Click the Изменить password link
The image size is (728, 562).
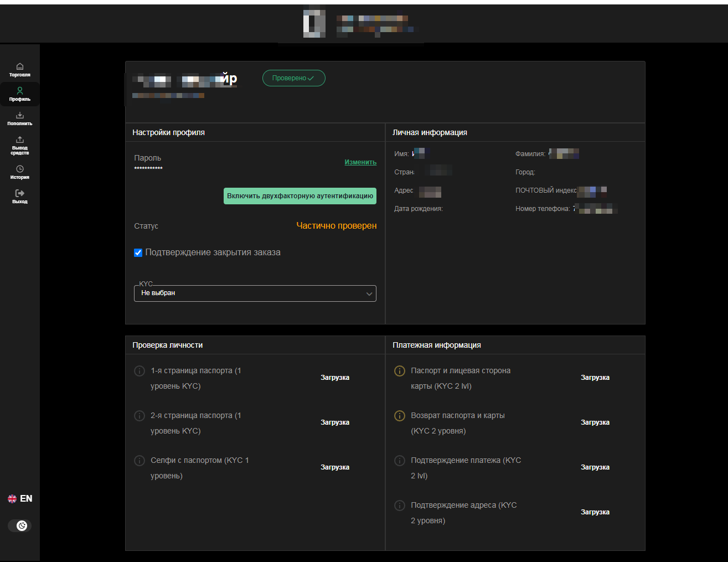tap(360, 162)
